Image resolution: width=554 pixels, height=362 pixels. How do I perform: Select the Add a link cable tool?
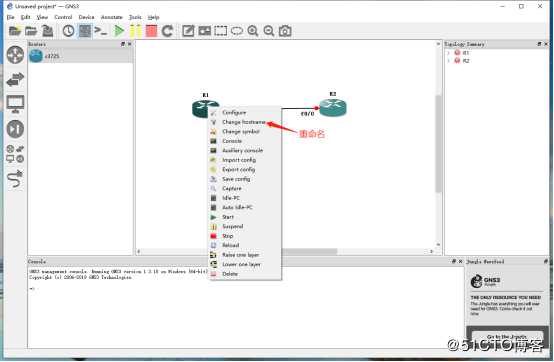[x=15, y=179]
